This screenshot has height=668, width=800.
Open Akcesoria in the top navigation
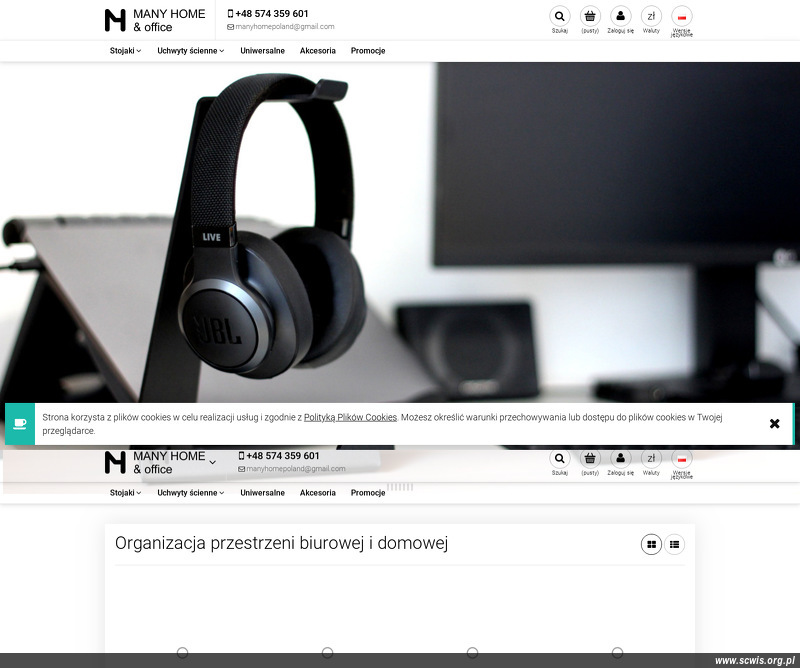(x=317, y=51)
